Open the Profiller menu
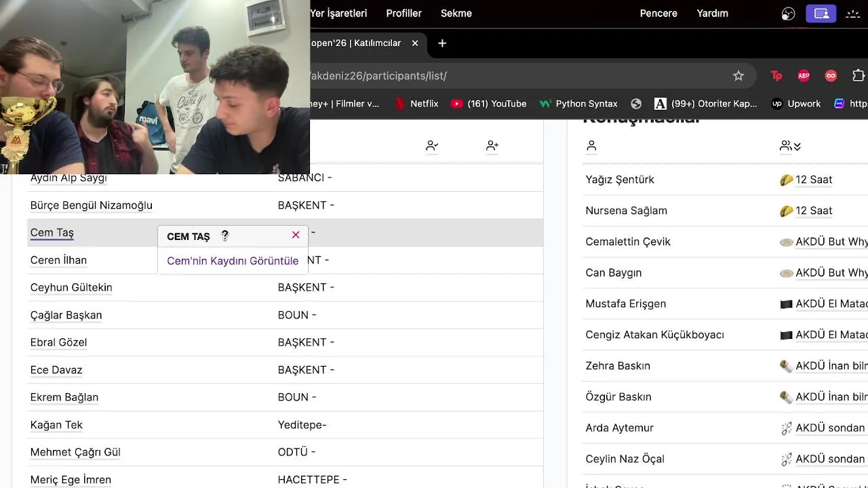The width and height of the screenshot is (868, 488). pyautogui.click(x=403, y=13)
